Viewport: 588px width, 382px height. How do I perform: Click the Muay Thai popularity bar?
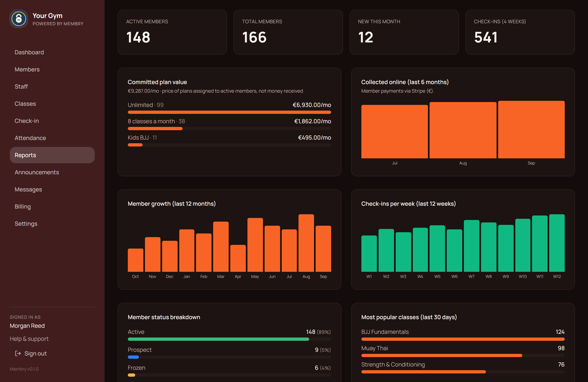click(x=442, y=356)
